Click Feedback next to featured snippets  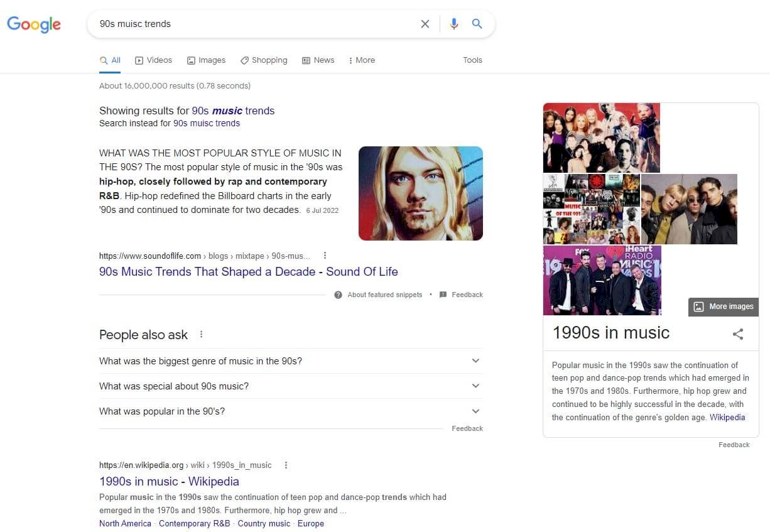point(467,295)
